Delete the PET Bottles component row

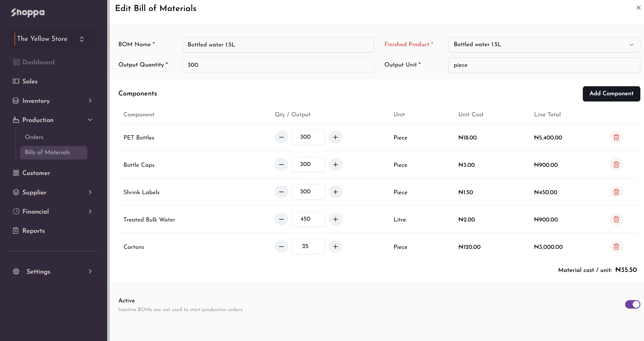pos(616,137)
